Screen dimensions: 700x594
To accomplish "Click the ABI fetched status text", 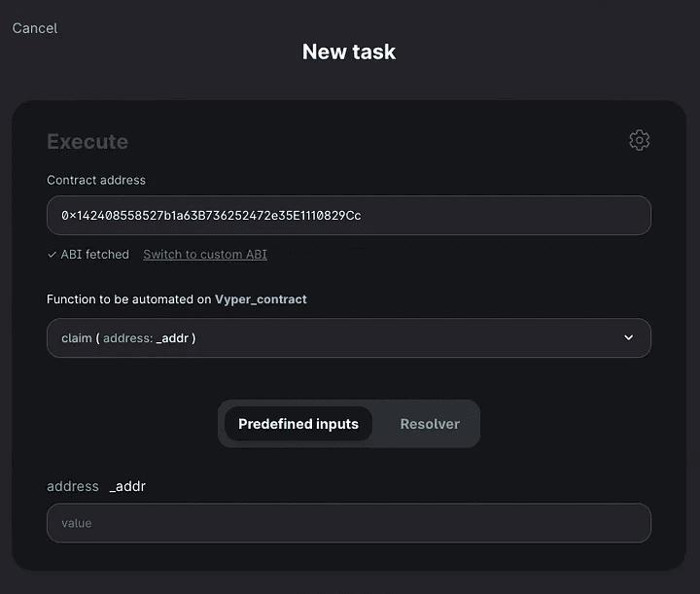I will (94, 255).
